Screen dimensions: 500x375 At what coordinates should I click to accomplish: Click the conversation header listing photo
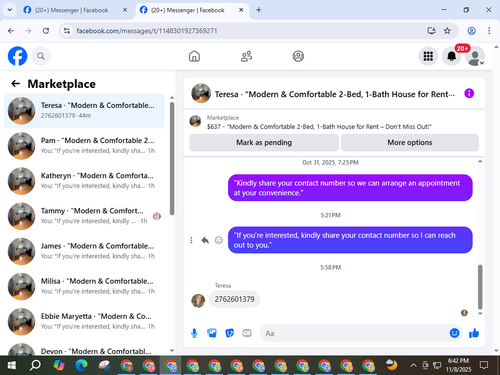coord(201,93)
